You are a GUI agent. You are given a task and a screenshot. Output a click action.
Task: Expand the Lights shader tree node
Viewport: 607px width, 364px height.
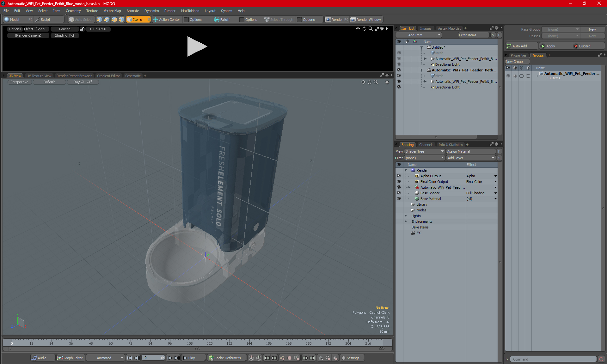(406, 216)
